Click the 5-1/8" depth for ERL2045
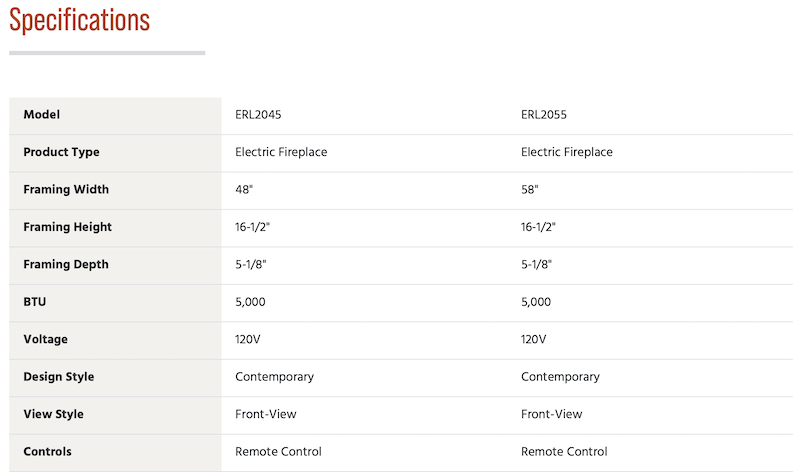The height and width of the screenshot is (472, 800). pyautogui.click(x=251, y=264)
